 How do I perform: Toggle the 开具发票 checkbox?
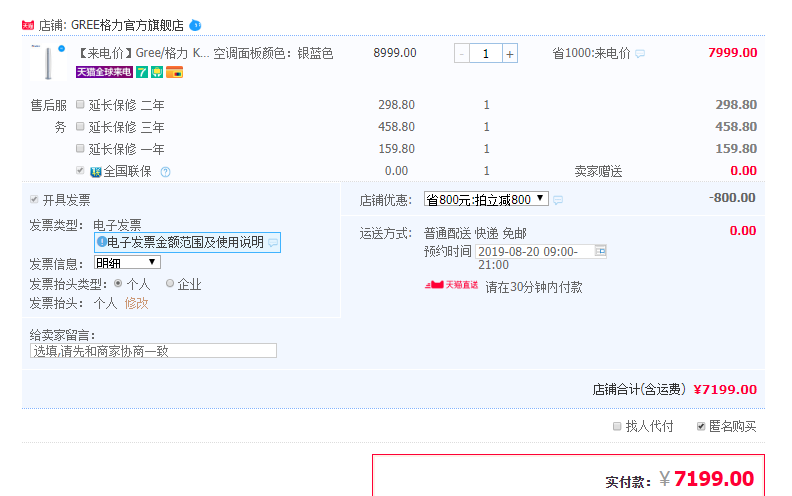click(34, 200)
